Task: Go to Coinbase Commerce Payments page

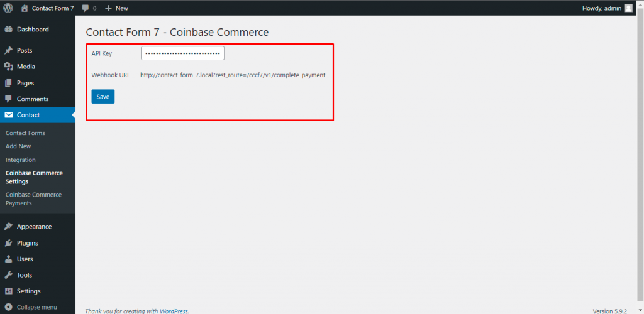Action: coord(33,199)
